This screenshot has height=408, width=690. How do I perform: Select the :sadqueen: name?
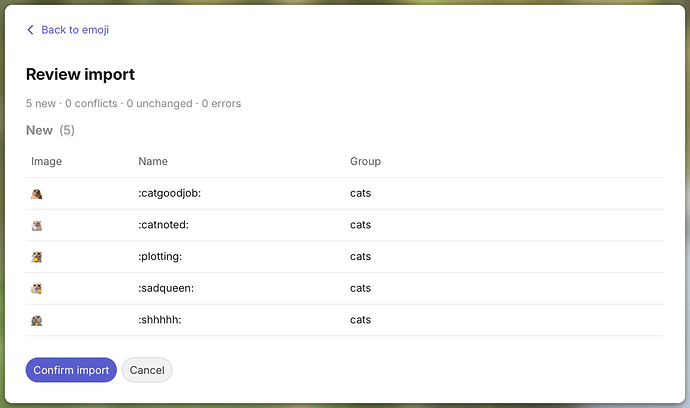166,288
